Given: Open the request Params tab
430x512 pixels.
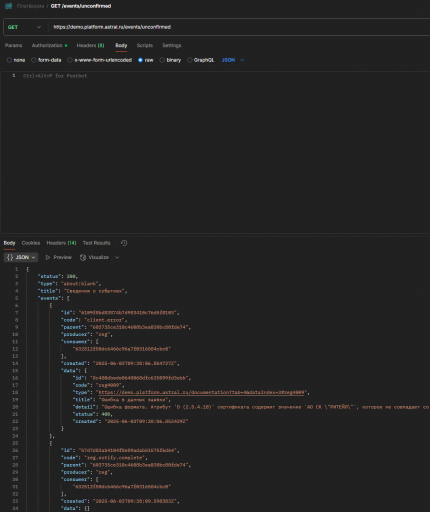Looking at the screenshot, I should [13, 45].
